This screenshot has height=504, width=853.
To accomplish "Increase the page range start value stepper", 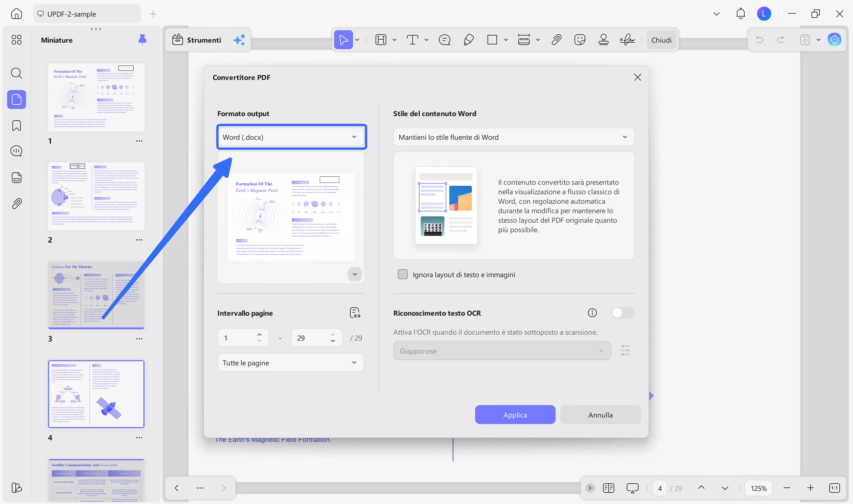I will [259, 334].
